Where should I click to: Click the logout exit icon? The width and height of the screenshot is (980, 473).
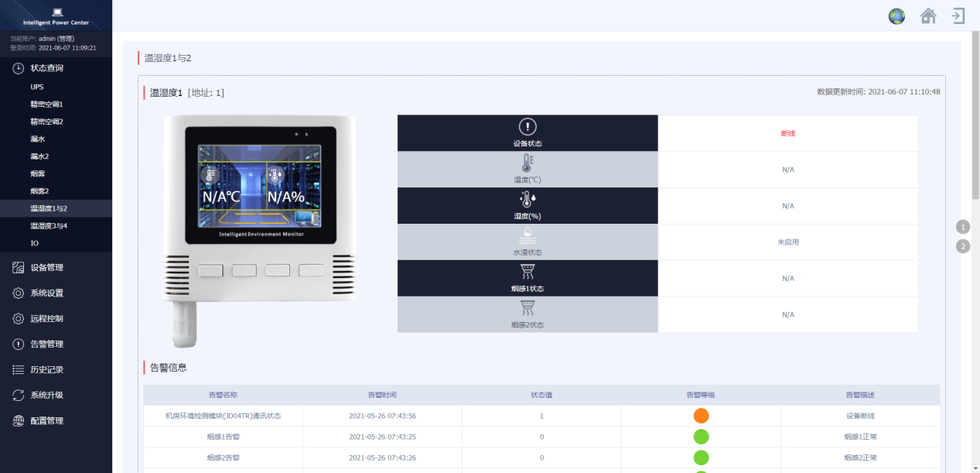(x=958, y=15)
